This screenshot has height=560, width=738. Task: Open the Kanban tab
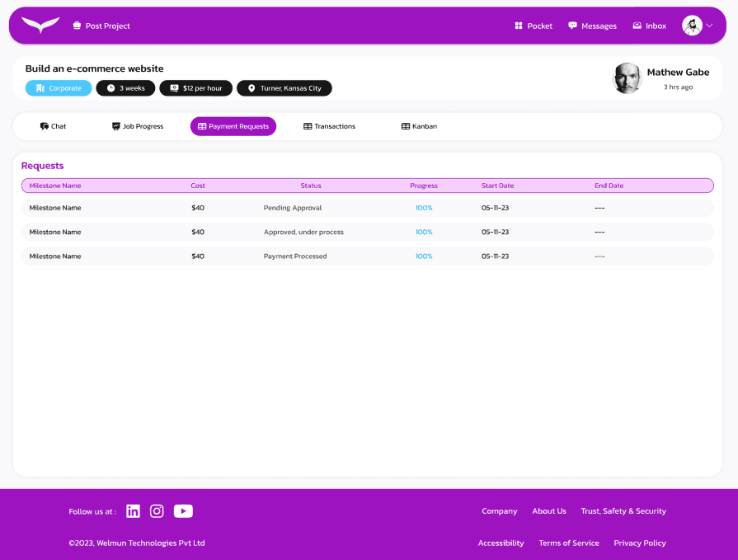[420, 126]
